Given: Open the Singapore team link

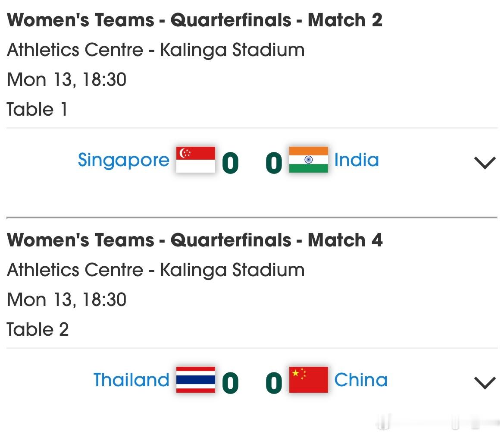Looking at the screenshot, I should 124,160.
